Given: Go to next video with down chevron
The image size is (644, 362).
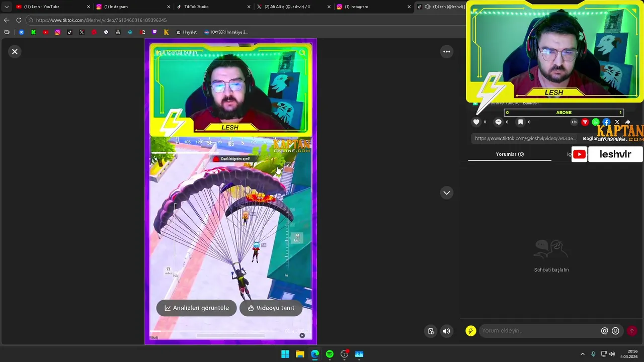Looking at the screenshot, I should point(446,193).
